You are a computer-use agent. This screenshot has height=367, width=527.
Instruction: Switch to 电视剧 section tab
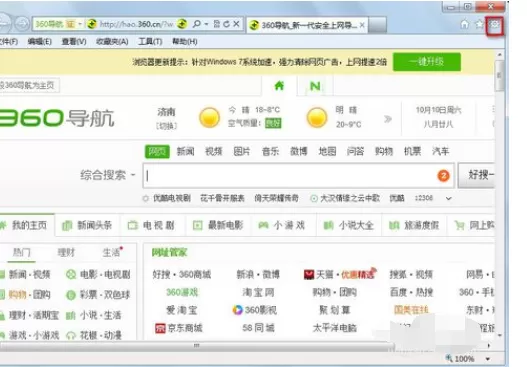(152, 225)
